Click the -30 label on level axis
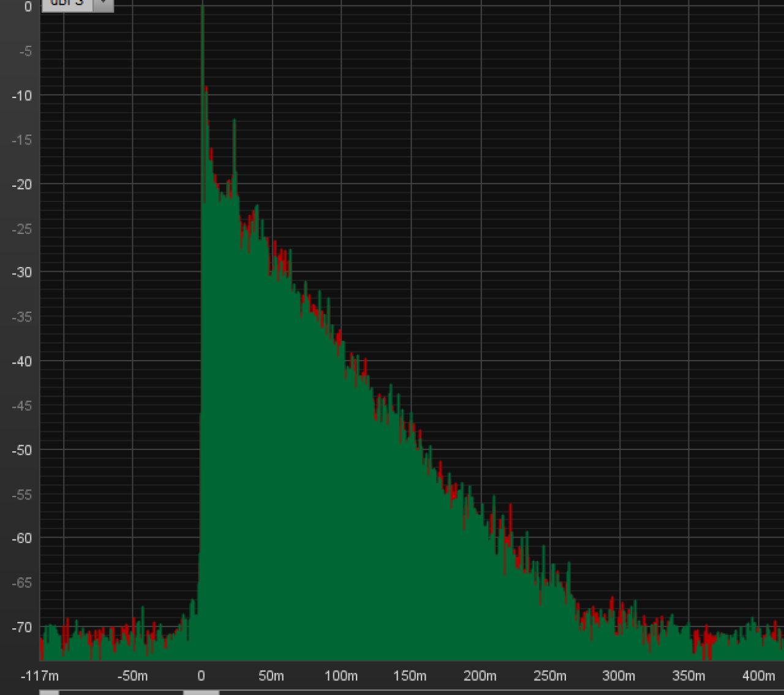 tap(21, 272)
